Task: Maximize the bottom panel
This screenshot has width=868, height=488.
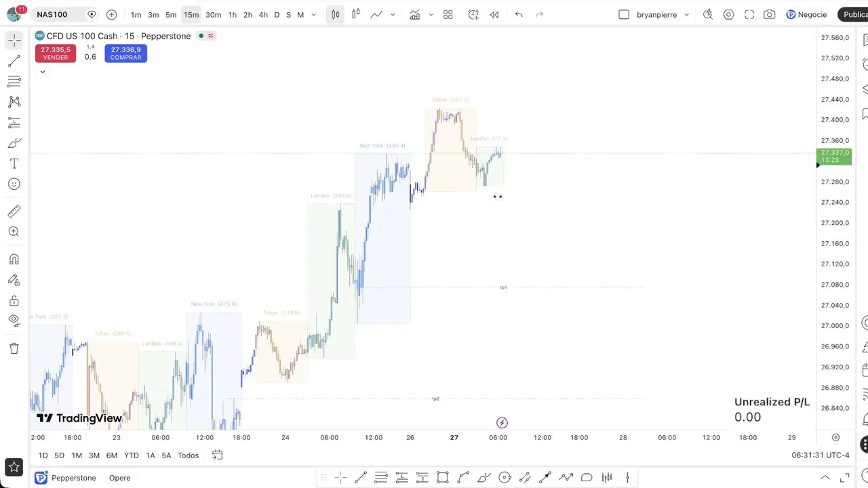Action: tap(845, 478)
